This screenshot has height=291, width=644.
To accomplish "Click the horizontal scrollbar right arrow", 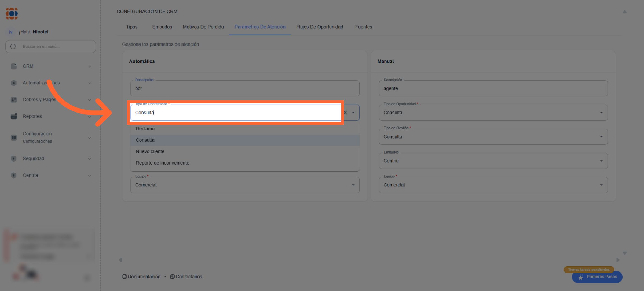I will [x=618, y=260].
